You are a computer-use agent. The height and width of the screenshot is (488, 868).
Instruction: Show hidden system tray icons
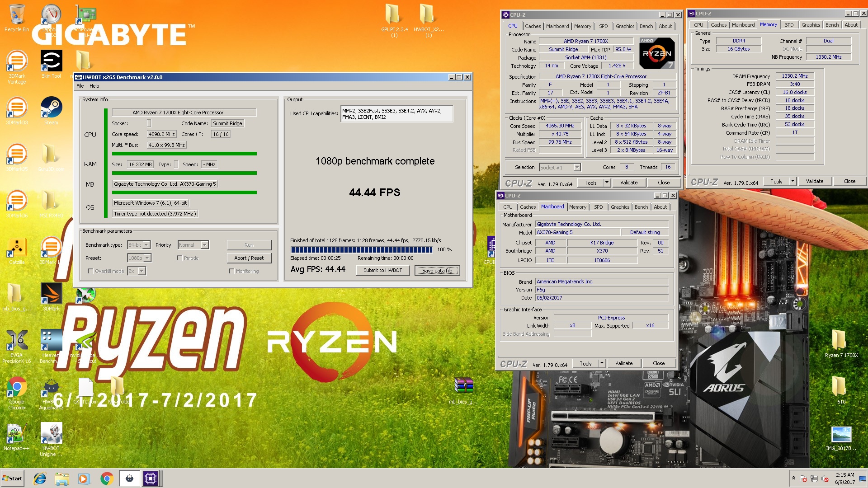click(793, 478)
